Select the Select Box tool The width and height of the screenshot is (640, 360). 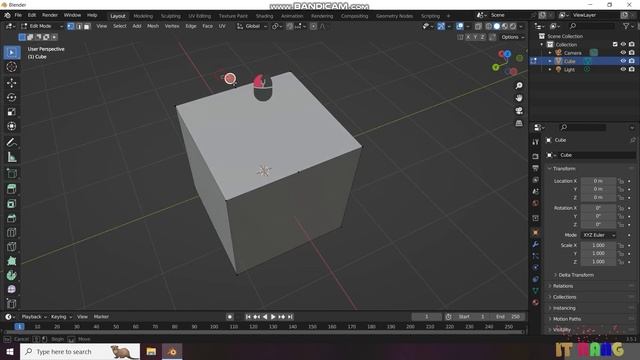(x=11, y=53)
